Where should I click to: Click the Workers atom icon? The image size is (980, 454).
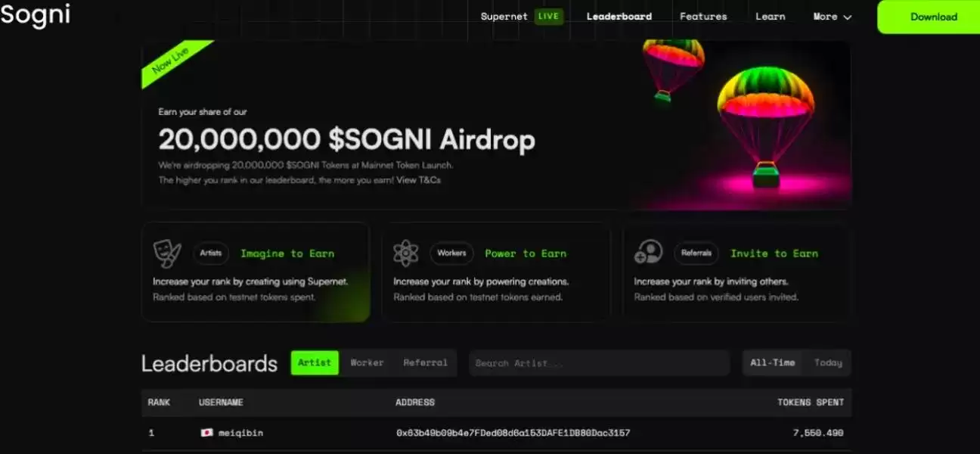[406, 253]
